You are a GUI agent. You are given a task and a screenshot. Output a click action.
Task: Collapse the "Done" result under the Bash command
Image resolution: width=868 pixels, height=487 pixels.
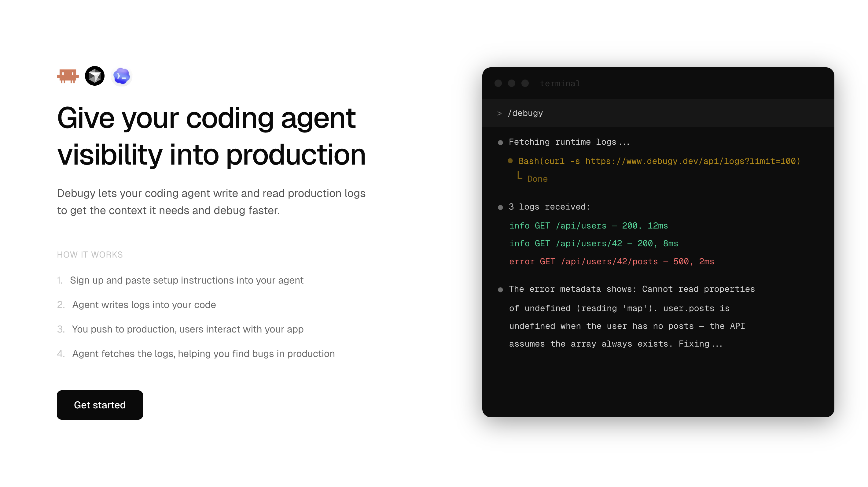[x=537, y=179]
